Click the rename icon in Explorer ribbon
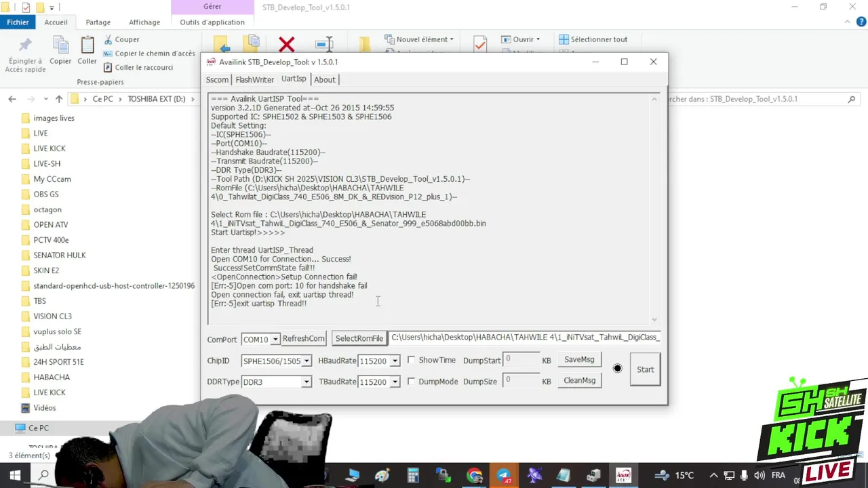 (325, 45)
